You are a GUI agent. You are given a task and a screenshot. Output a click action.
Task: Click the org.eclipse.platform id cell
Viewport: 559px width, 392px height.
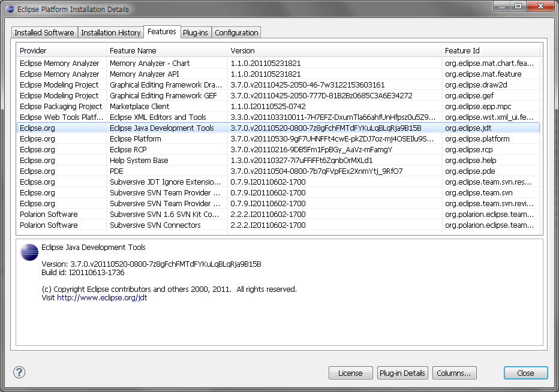click(x=477, y=138)
